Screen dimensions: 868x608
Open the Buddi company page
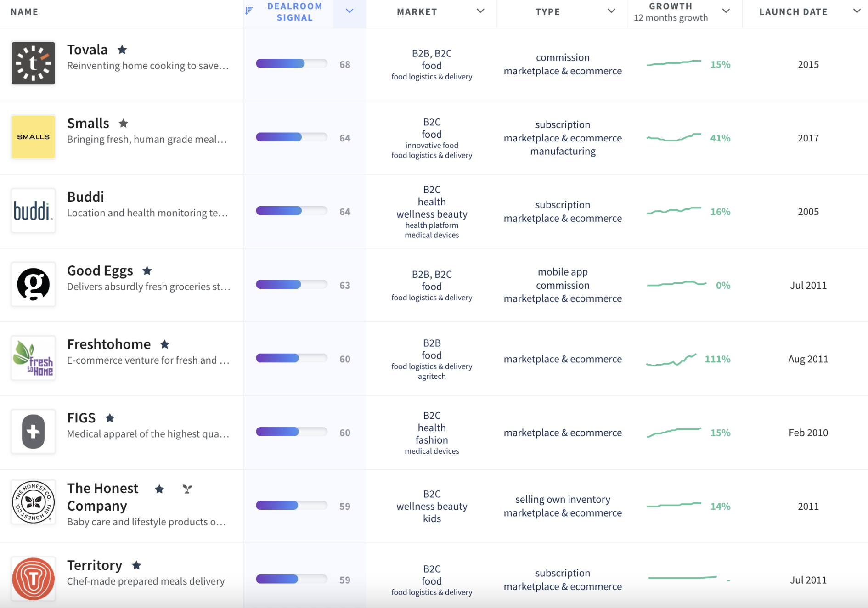(x=85, y=197)
